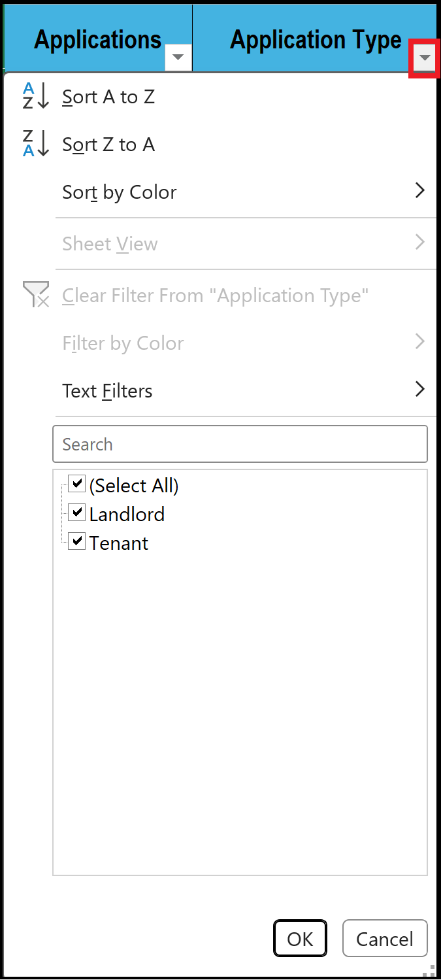Select the A-Z sort option
441x980 pixels.
108,96
